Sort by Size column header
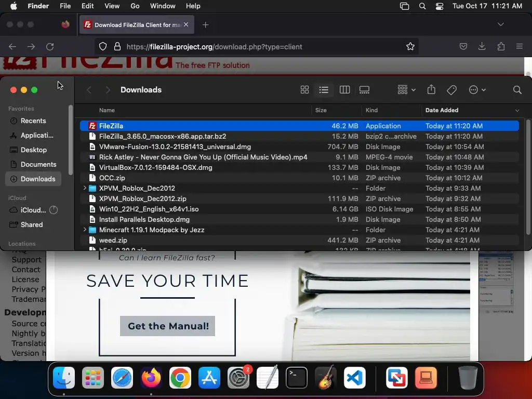The image size is (532, 399). point(321,110)
